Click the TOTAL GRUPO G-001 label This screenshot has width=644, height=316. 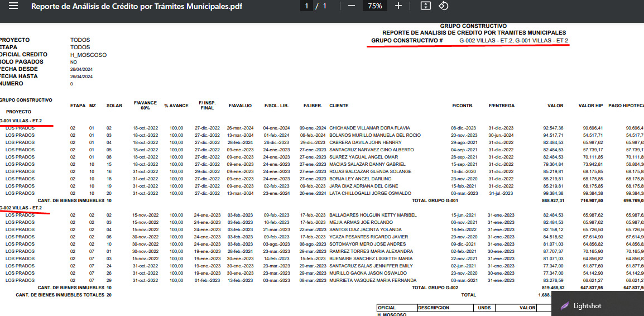[x=435, y=200]
